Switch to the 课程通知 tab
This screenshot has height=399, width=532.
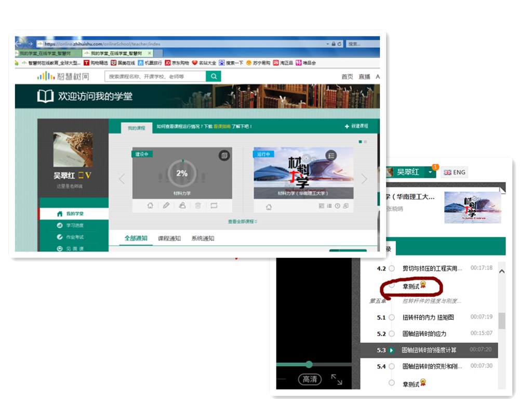coord(169,238)
